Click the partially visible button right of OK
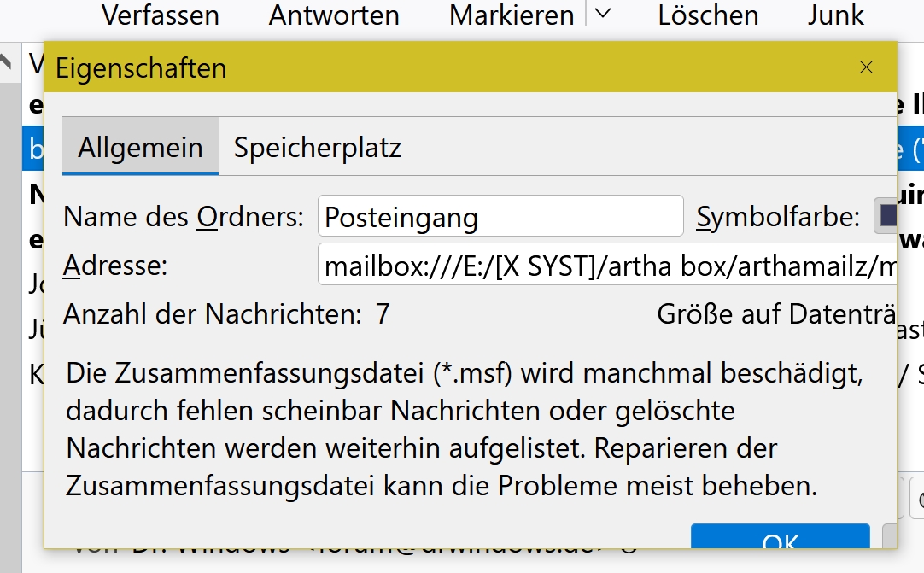 click(x=890, y=540)
